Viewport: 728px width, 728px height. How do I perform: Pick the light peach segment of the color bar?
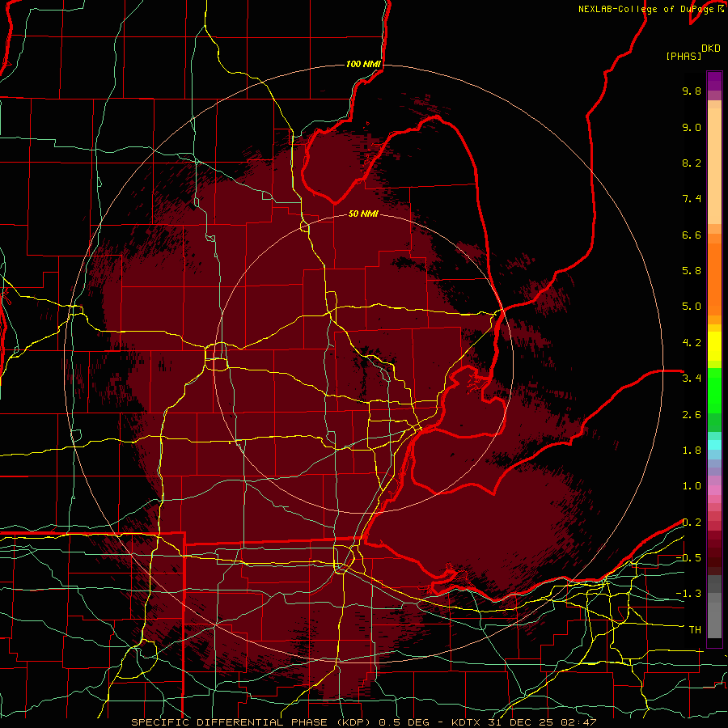coord(714,167)
